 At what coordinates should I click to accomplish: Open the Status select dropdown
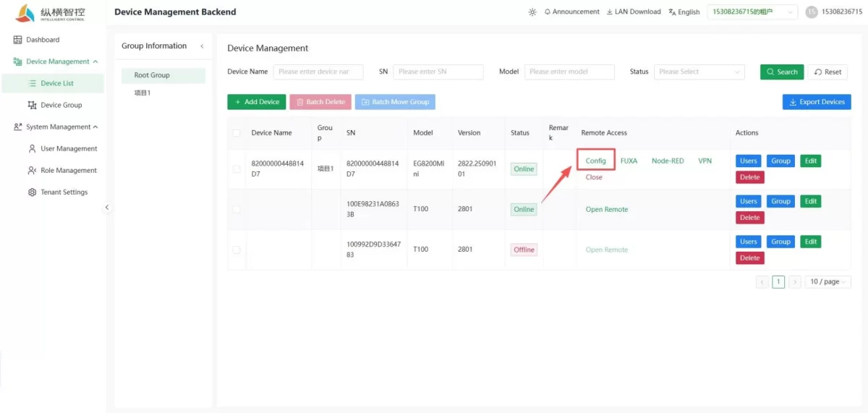[x=699, y=72]
